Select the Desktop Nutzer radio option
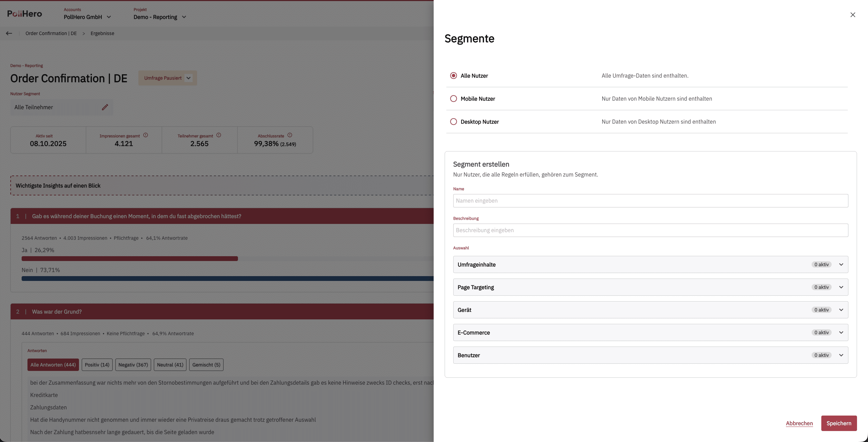Viewport: 868px width, 442px height. pyautogui.click(x=454, y=122)
